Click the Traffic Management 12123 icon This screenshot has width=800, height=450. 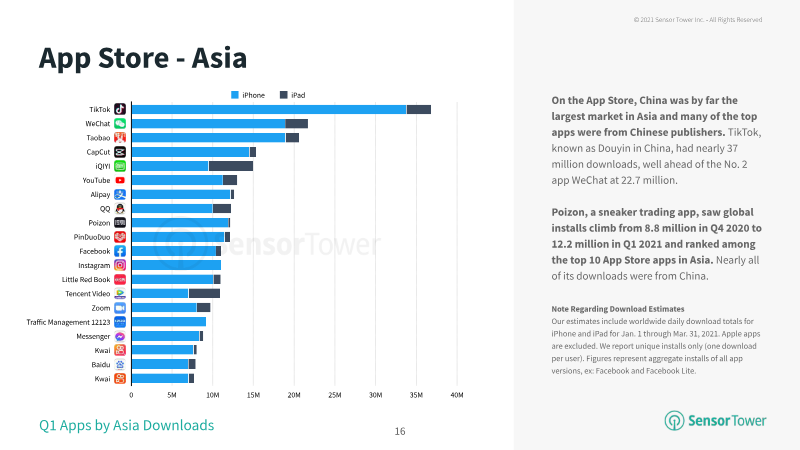point(120,322)
